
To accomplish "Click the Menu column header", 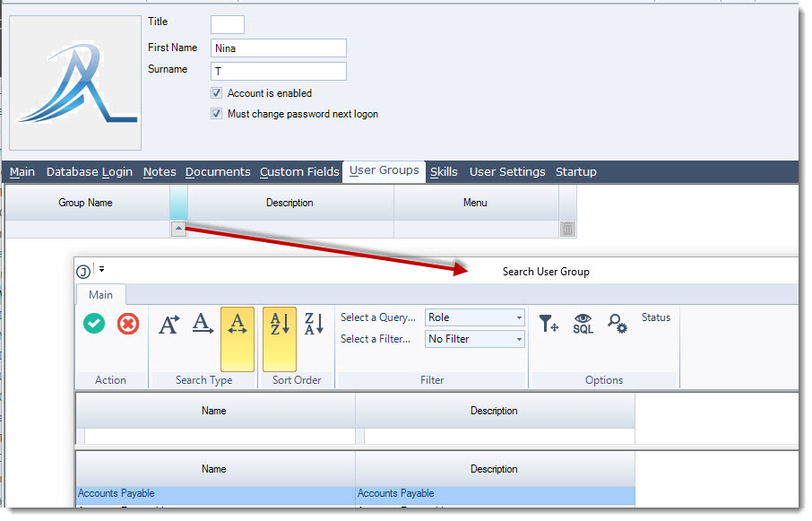I will (x=476, y=203).
